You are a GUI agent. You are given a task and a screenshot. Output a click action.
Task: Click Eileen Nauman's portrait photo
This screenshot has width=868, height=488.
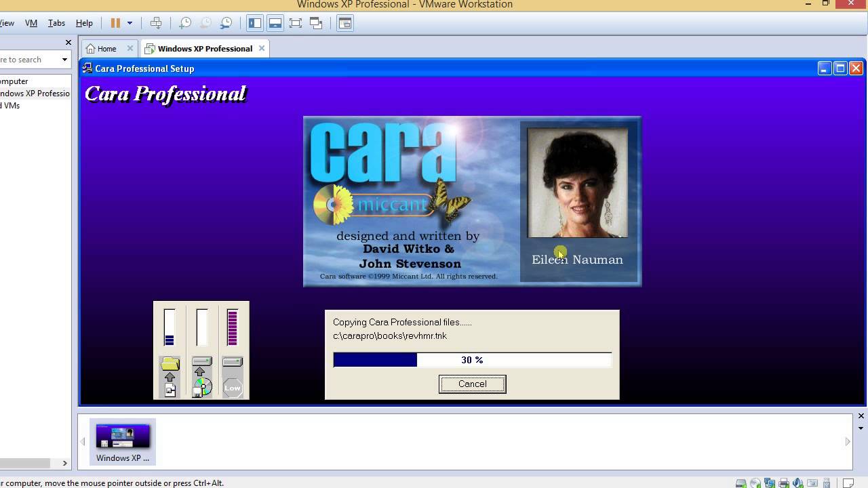click(578, 182)
